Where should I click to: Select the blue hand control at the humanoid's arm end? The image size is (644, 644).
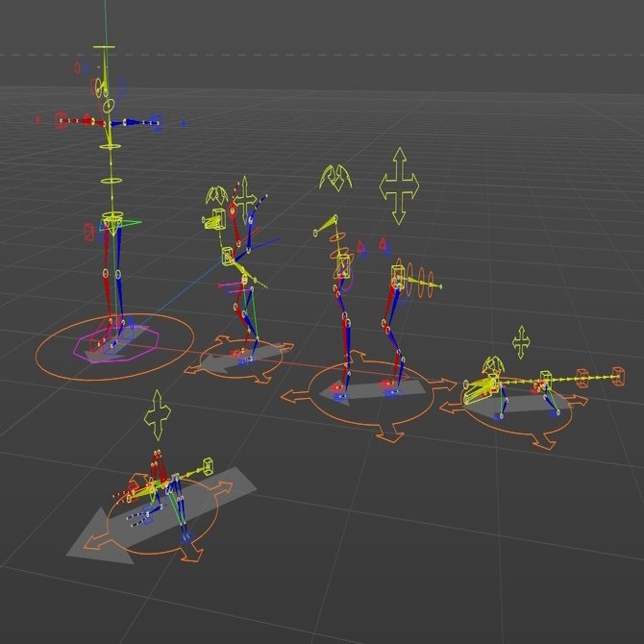(x=157, y=122)
